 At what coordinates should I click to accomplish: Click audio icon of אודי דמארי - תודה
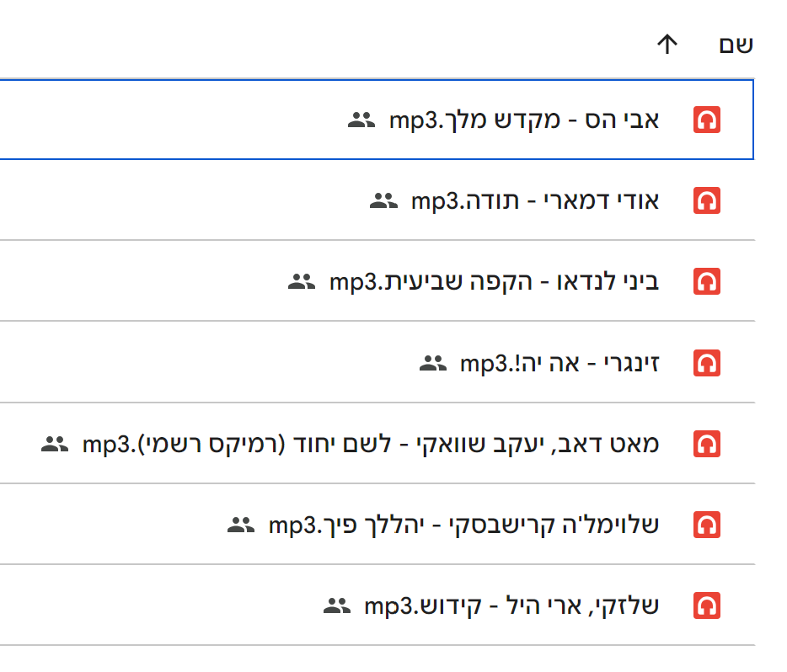(x=707, y=200)
